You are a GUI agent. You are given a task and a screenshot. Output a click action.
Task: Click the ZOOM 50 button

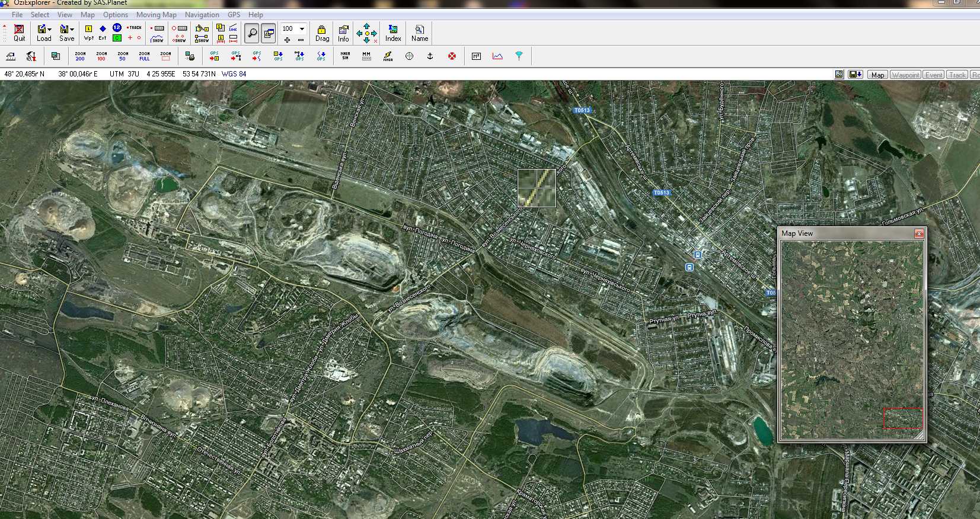pyautogui.click(x=123, y=56)
